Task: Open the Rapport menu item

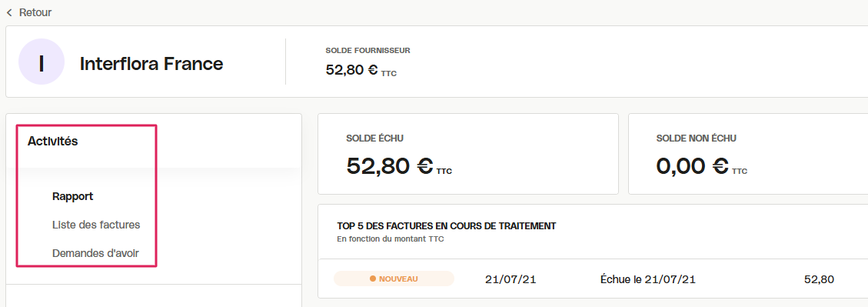Action: click(72, 196)
